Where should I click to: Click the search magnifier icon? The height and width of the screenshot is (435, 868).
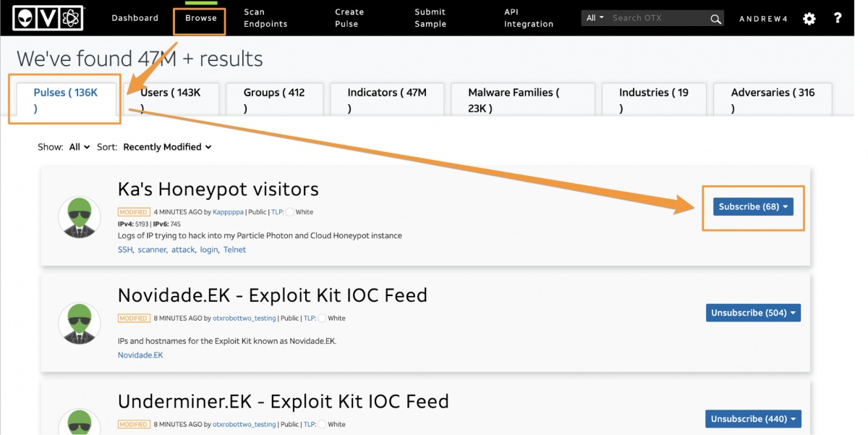[x=715, y=19]
